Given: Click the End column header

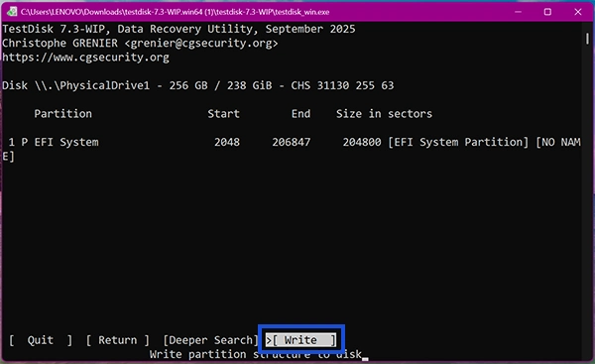Looking at the screenshot, I should 300,114.
